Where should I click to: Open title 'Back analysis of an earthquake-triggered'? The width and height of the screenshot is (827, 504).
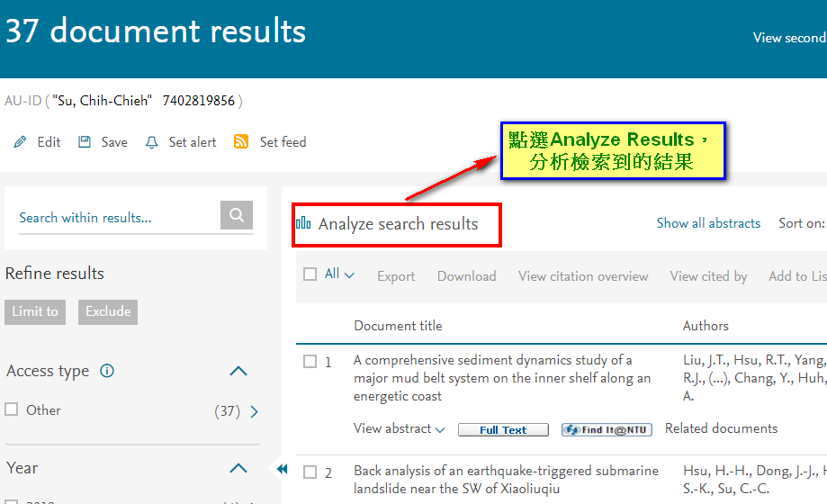pos(507,479)
